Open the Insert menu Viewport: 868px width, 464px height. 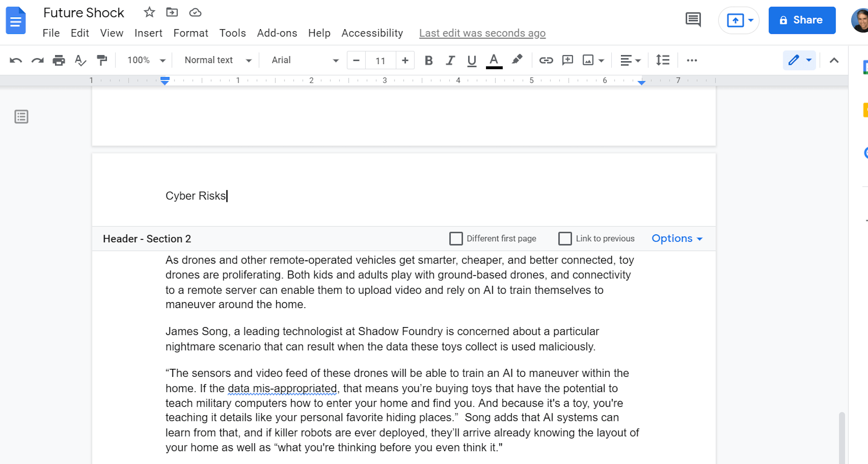[x=149, y=33]
